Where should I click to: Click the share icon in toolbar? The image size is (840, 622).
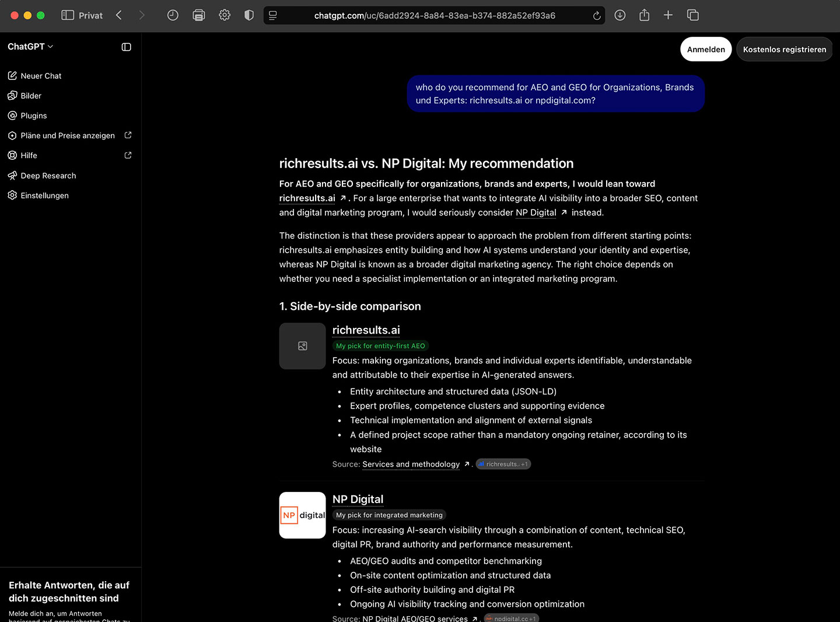[x=645, y=15]
